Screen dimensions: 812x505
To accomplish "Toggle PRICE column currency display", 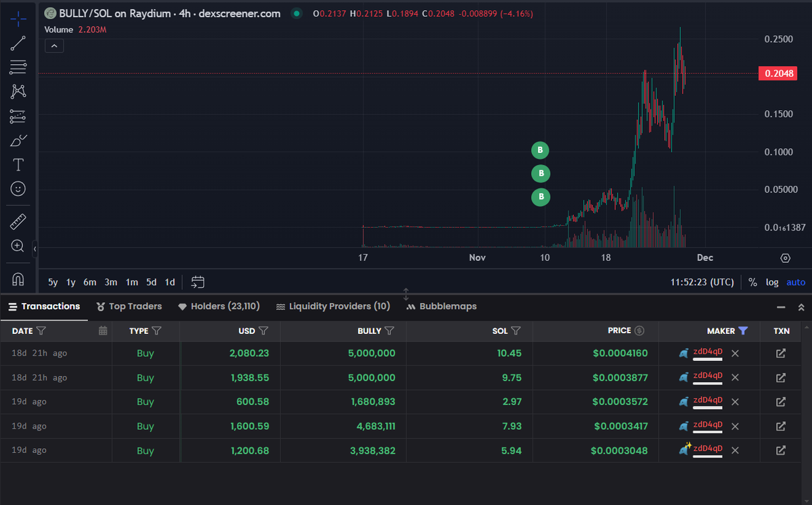I will coord(639,331).
